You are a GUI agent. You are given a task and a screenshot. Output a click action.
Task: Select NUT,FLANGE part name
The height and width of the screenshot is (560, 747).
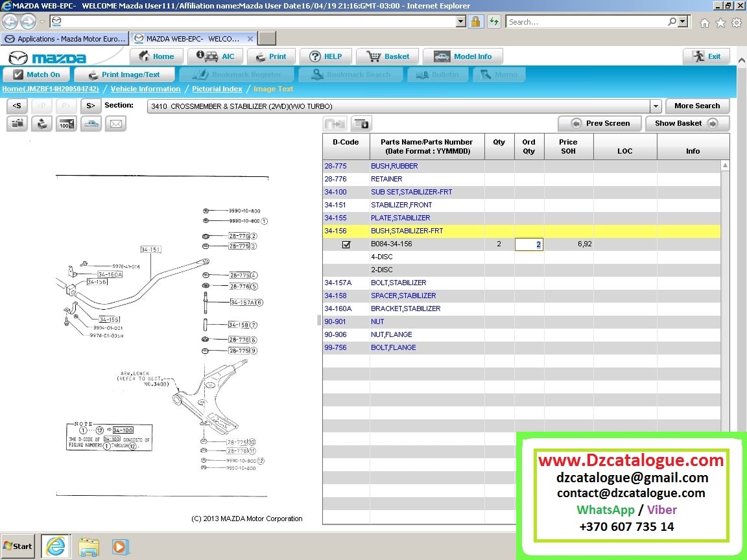point(392,334)
